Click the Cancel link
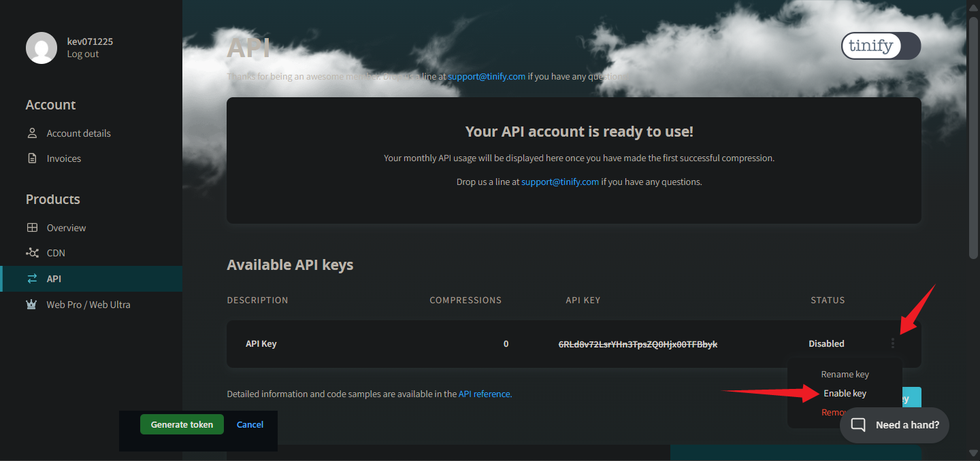 250,424
